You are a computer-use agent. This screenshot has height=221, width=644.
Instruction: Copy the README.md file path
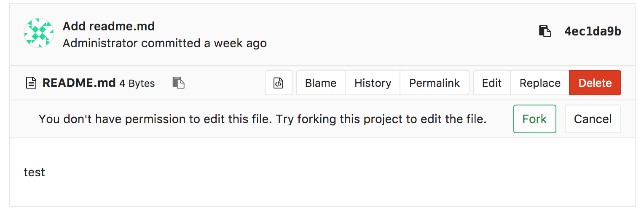pos(179,83)
